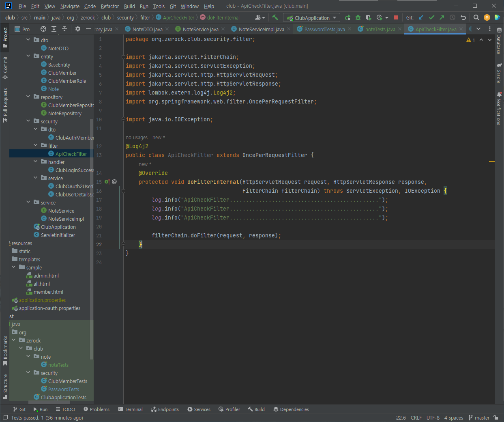
Task: Collapse all nodes in Project panel
Action: [64, 29]
